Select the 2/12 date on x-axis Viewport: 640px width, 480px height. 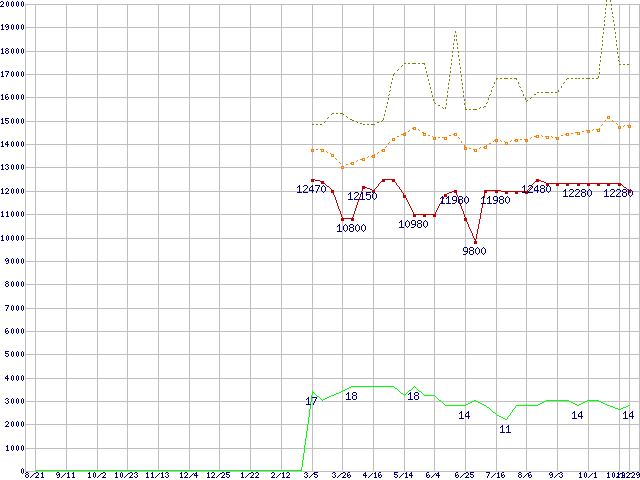[x=280, y=476]
